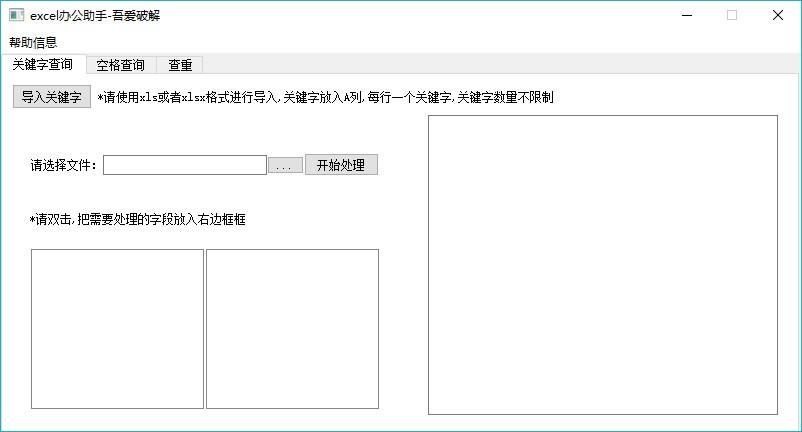Switch to the 关键字查询 tab
The height and width of the screenshot is (432, 802).
(43, 64)
